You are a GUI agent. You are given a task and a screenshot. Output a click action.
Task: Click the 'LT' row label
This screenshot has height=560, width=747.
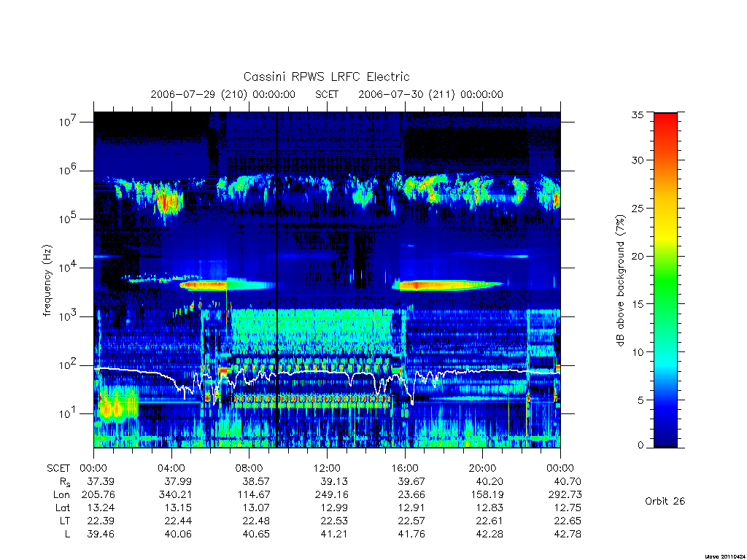tap(65, 521)
